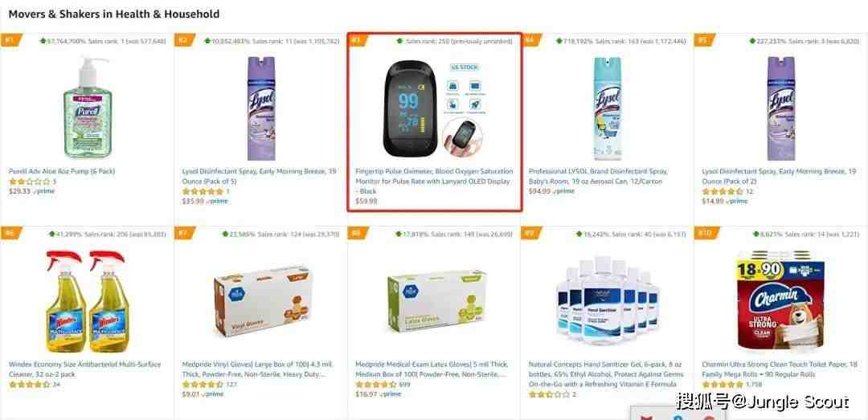Click the #1 rank badge on Purell
The height and width of the screenshot is (420, 868).
point(10,40)
